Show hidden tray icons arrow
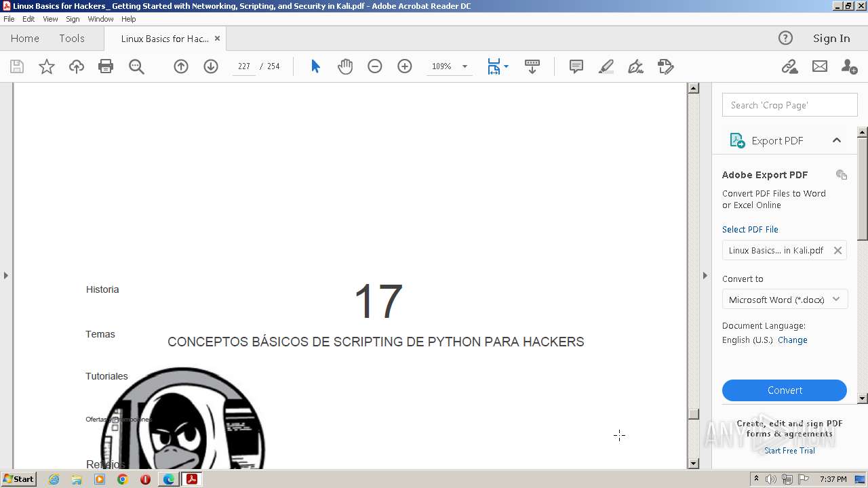868x488 pixels. (756, 479)
